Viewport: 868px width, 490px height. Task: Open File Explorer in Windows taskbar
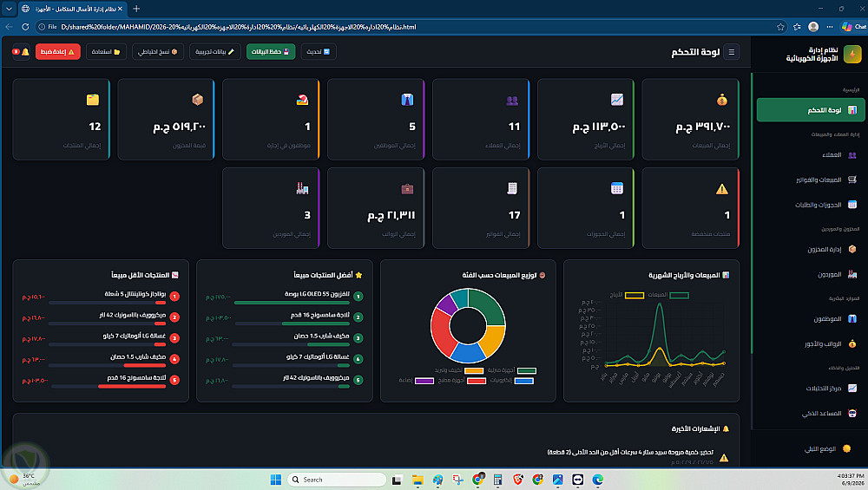[x=418, y=480]
